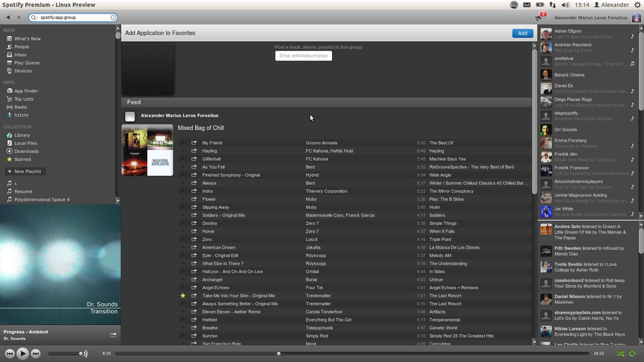Viewport: 644px width, 362px height.
Task: Open Top Lists app
Action: pos(23,99)
